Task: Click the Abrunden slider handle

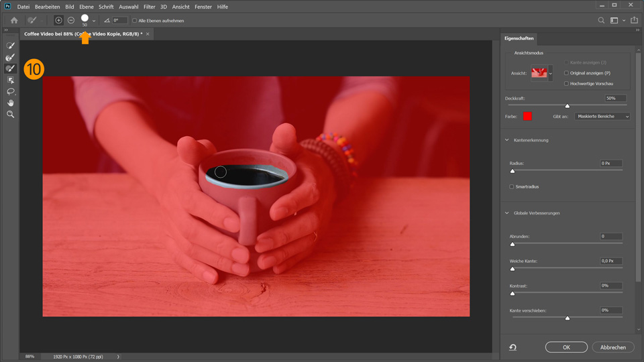Action: 512,244
